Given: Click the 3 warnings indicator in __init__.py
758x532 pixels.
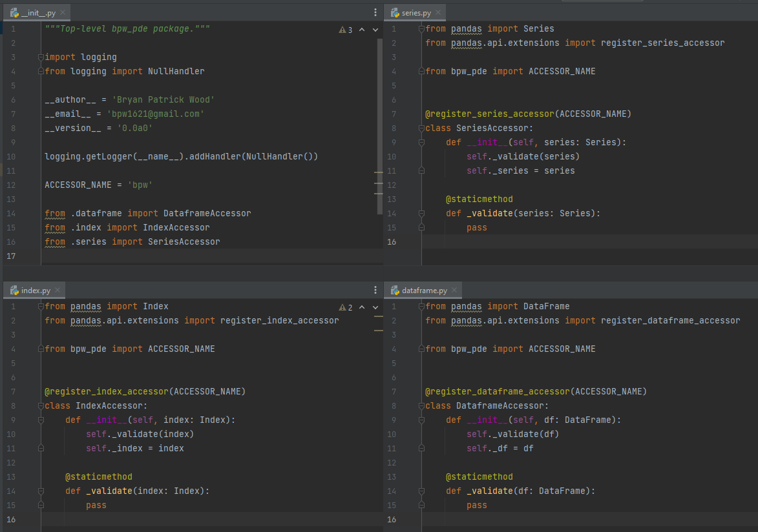Looking at the screenshot, I should [x=346, y=30].
